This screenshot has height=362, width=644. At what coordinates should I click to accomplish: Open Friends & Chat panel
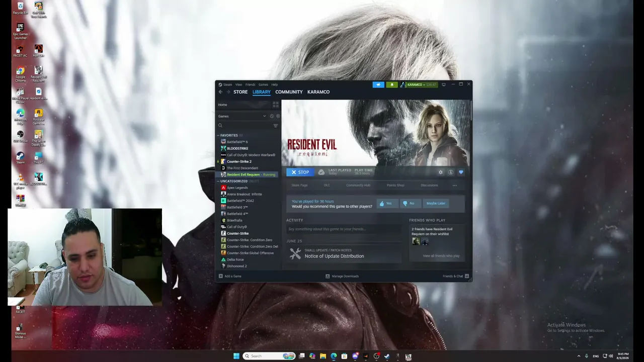tap(455, 276)
